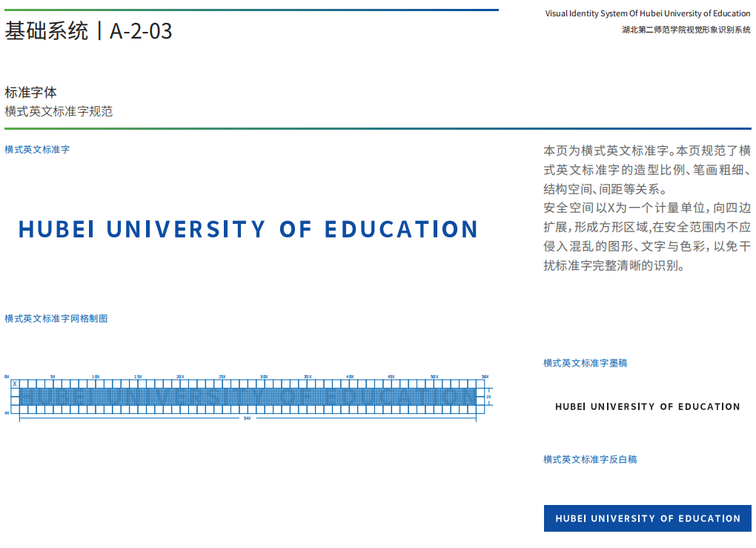Viewport: 756px width, 548px height.
Task: Click the large blue HUBEI UNIVERSITY OF EDUCATION logotype
Action: (248, 229)
